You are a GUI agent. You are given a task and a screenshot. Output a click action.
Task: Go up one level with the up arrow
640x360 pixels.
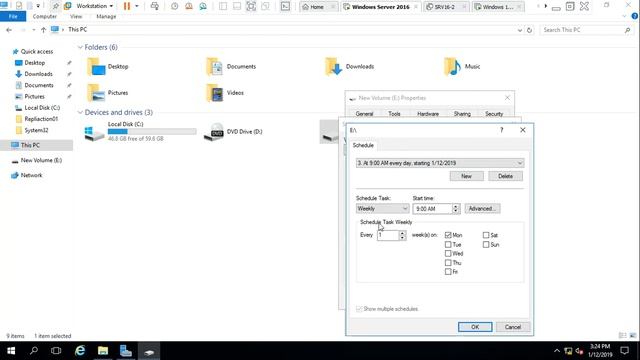click(43, 30)
